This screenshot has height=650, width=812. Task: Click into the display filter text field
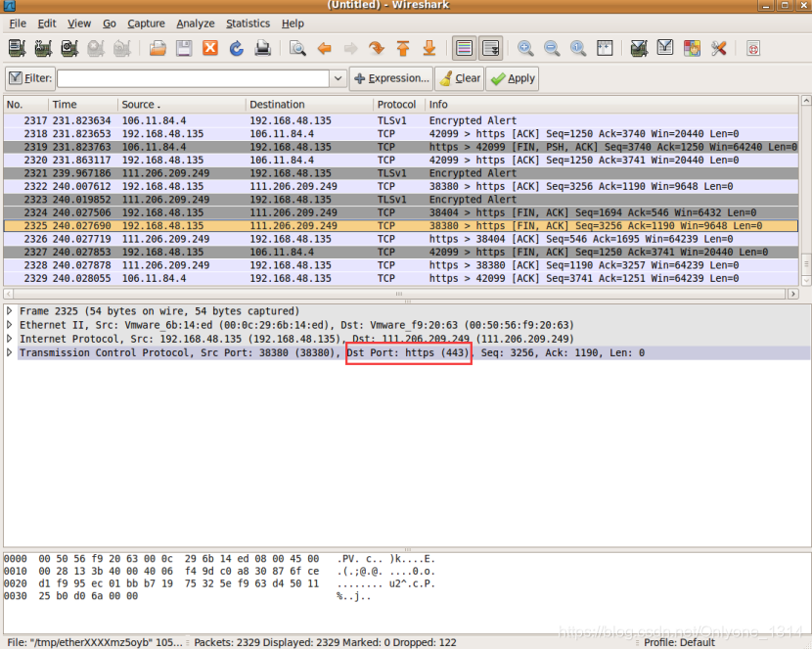click(x=193, y=78)
